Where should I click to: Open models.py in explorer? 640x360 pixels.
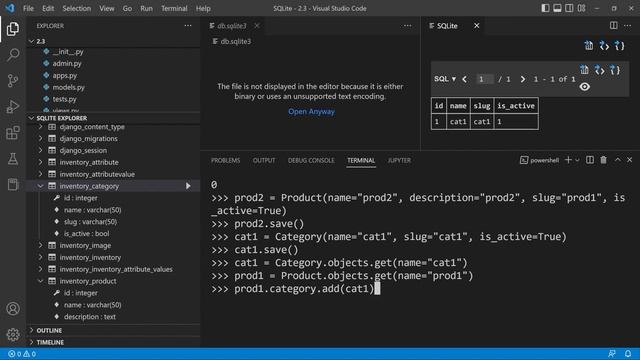point(69,87)
